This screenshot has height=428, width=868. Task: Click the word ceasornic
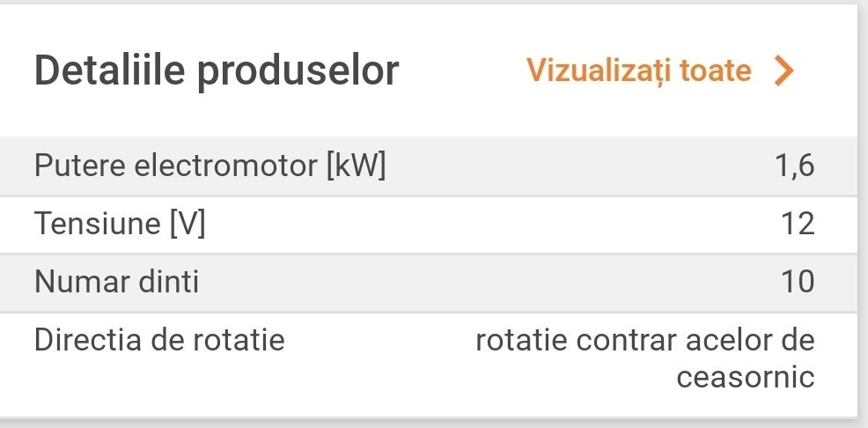click(746, 377)
